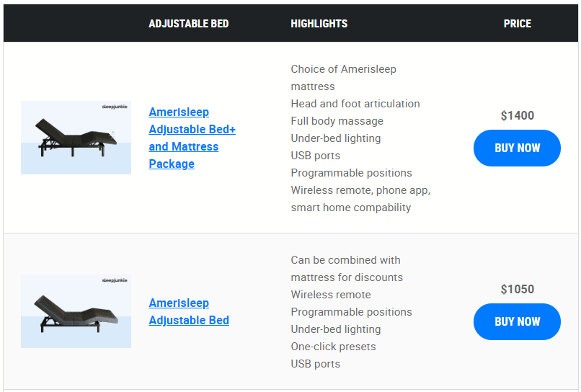Click the $1050 price text
Image resolution: width=581 pixels, height=392 pixels.
[517, 289]
